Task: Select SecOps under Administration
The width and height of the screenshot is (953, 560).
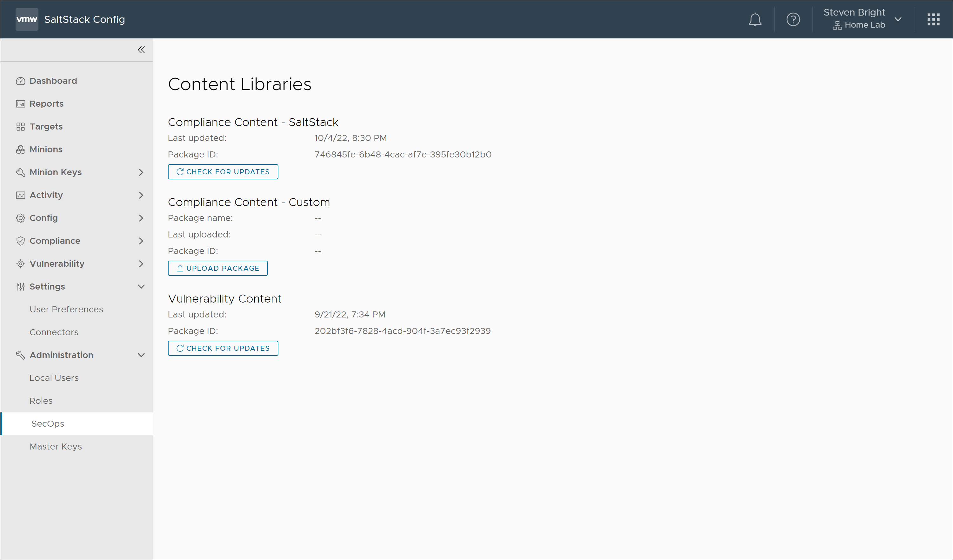Action: (48, 423)
